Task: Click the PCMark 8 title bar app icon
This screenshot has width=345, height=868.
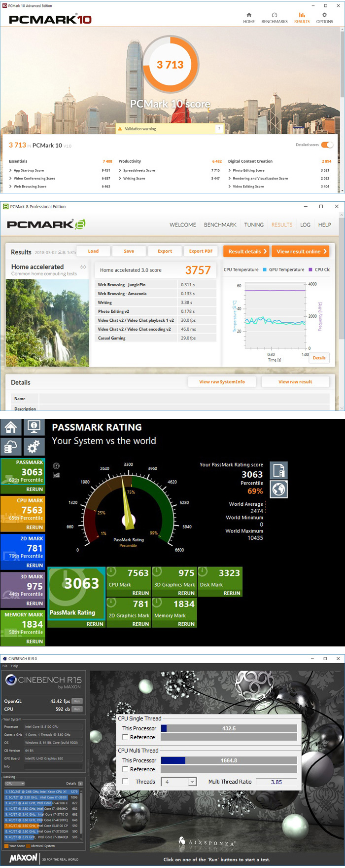Action: (6, 207)
